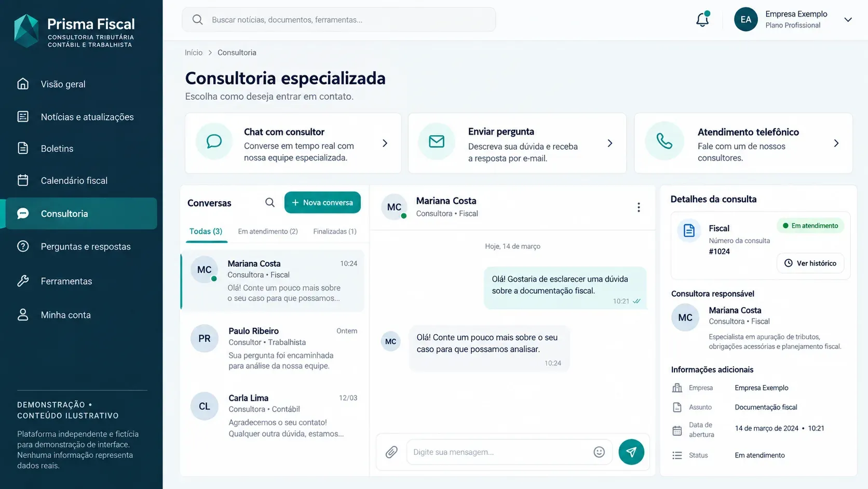Click the Fiscal document icon in details
868x489 pixels.
coord(689,231)
